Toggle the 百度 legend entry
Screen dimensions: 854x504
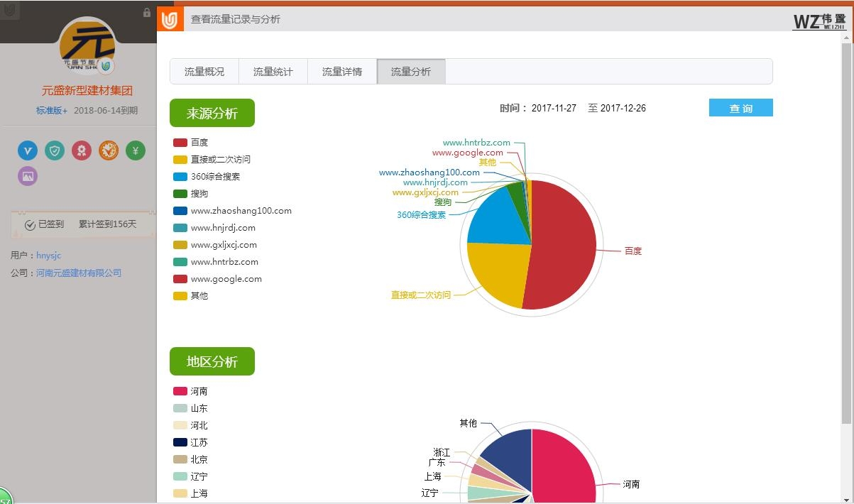[x=190, y=143]
